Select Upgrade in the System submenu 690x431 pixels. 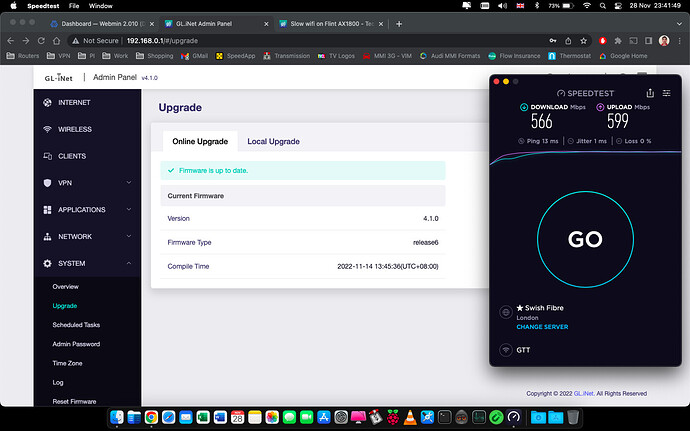[65, 306]
